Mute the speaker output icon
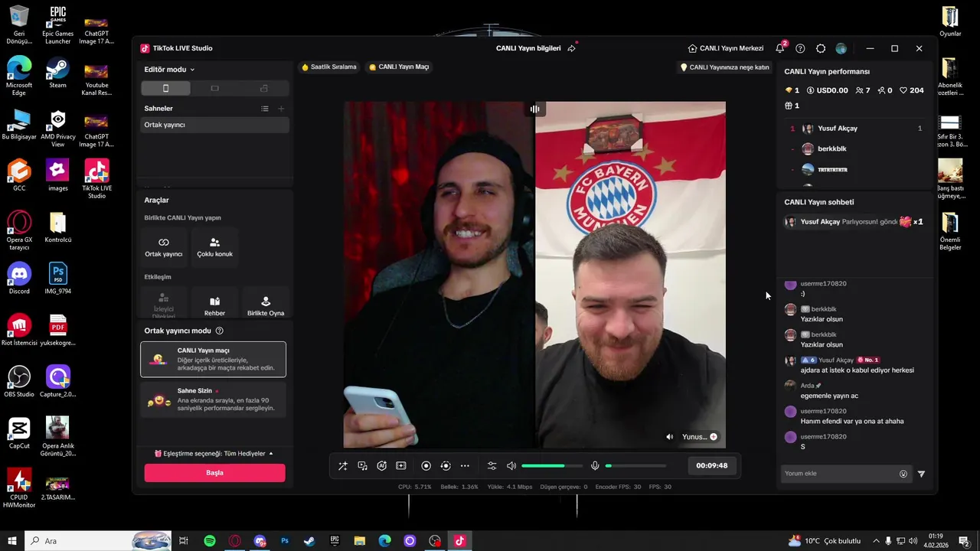This screenshot has width=980, height=551. pos(511,466)
